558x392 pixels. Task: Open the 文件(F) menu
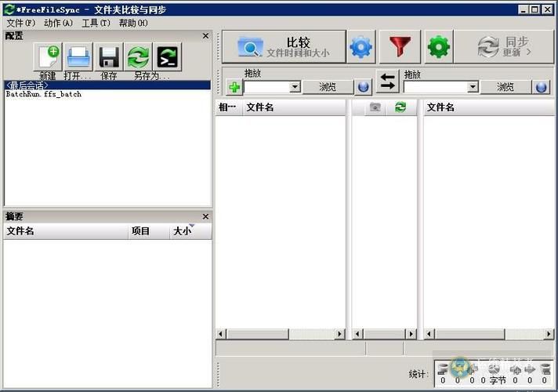coord(21,24)
